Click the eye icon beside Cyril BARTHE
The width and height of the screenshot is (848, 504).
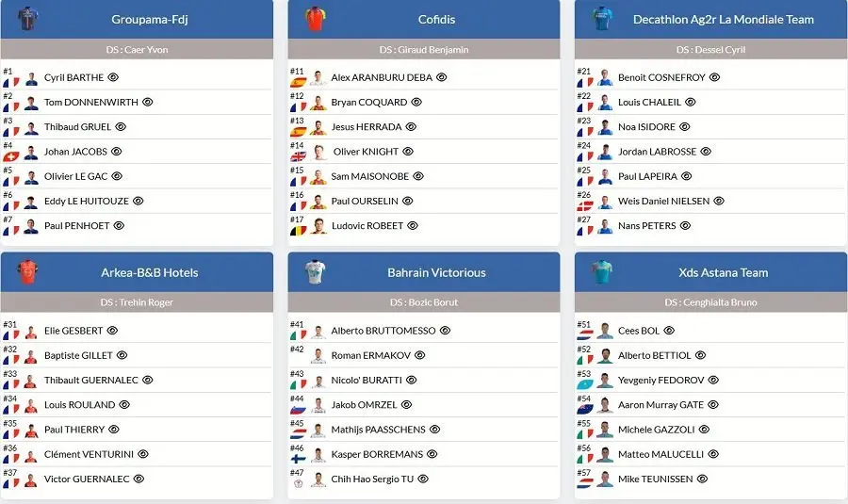tap(113, 77)
